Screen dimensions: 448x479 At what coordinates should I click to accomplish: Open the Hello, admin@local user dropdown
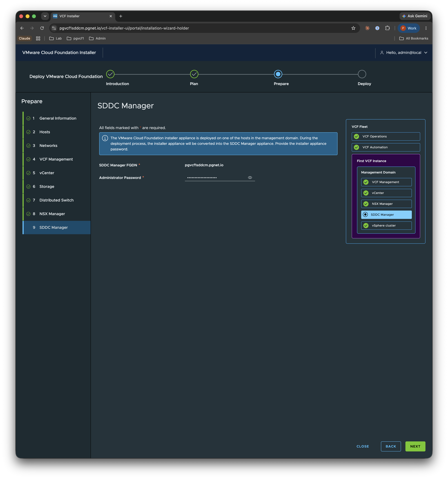tap(403, 52)
